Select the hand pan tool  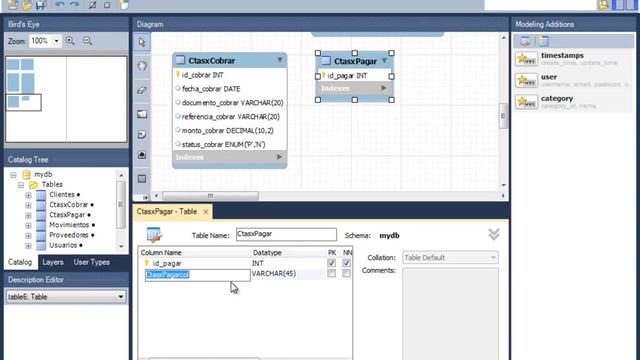coord(142,66)
